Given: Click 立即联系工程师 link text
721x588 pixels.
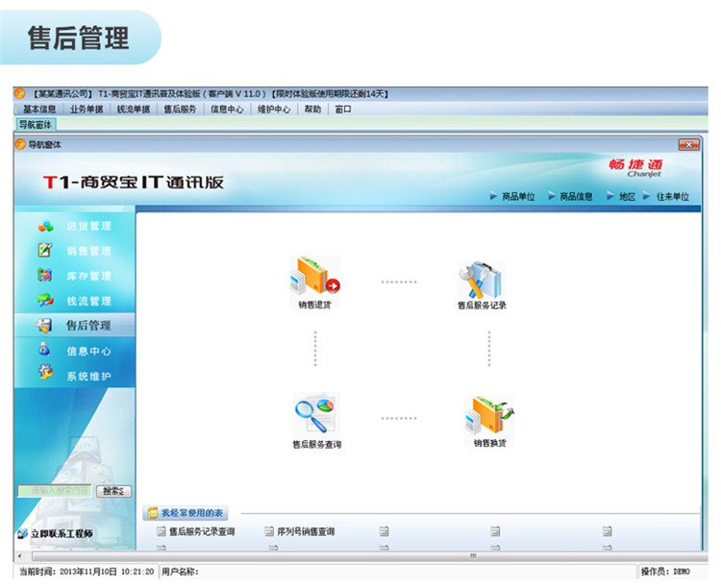Looking at the screenshot, I should click(62, 534).
